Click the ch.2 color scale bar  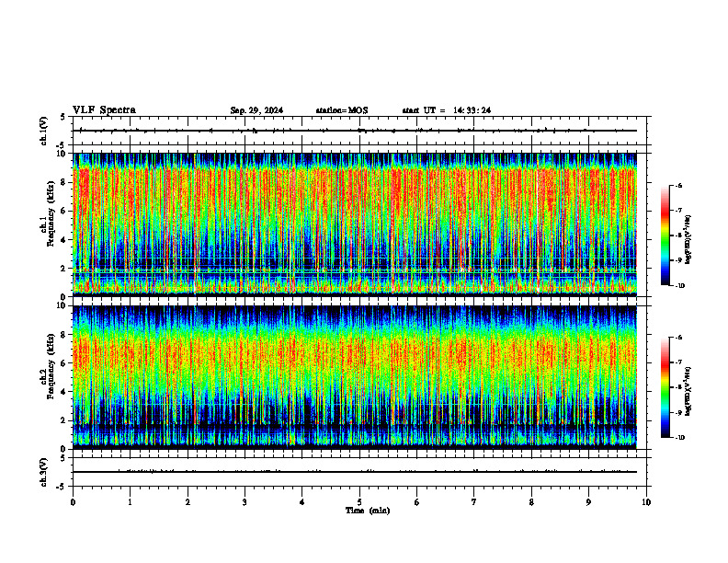pos(665,387)
